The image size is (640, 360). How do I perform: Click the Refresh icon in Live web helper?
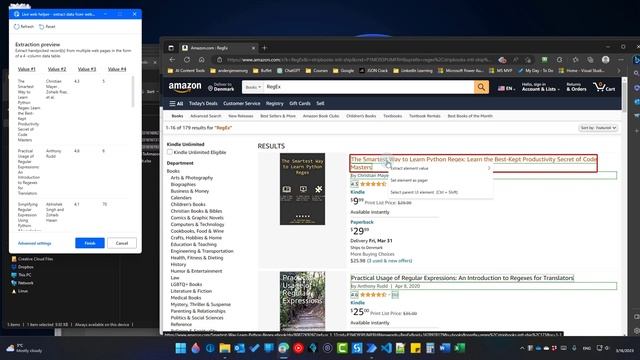point(17,27)
